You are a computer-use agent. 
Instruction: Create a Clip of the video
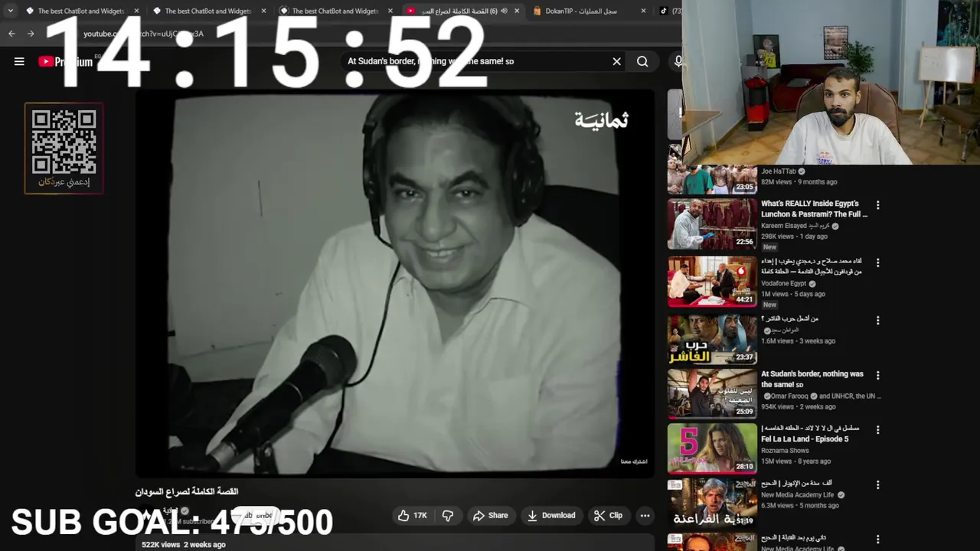(608, 516)
